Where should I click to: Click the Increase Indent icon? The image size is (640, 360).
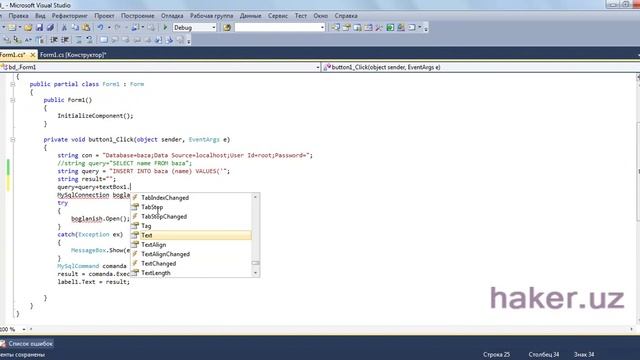pos(65,40)
